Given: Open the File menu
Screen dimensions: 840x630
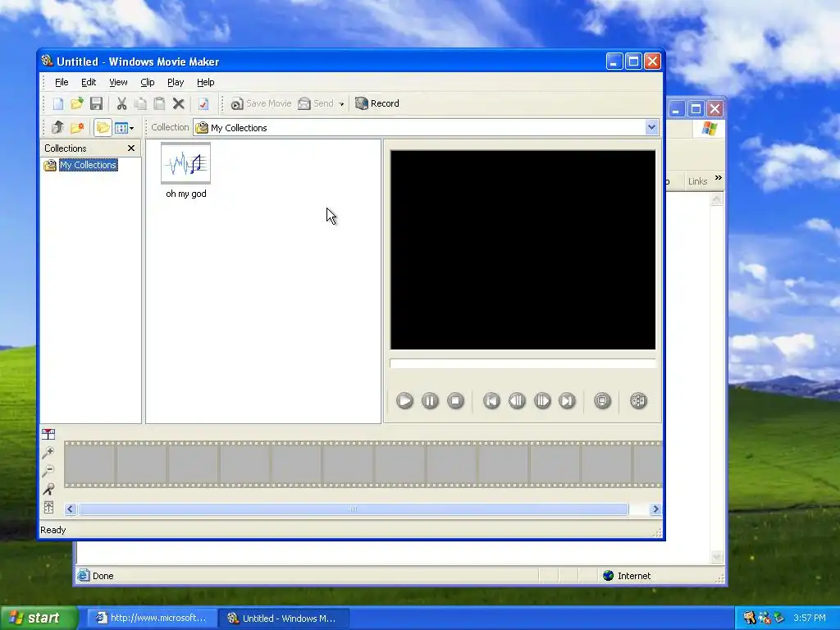Looking at the screenshot, I should [62, 82].
